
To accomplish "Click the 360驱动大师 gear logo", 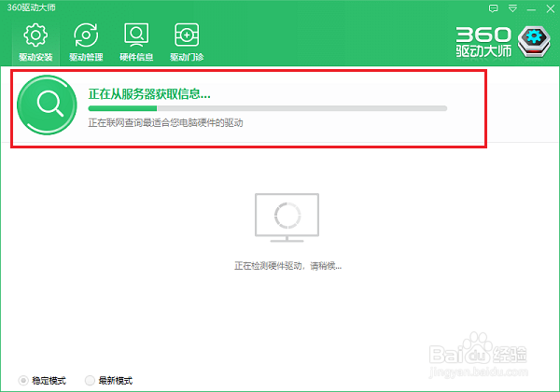I will pos(534,42).
